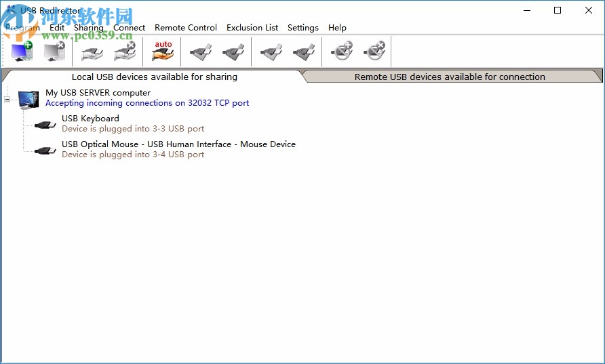The height and width of the screenshot is (364, 605).
Task: Open the Exclusion List menu
Action: coord(252,28)
